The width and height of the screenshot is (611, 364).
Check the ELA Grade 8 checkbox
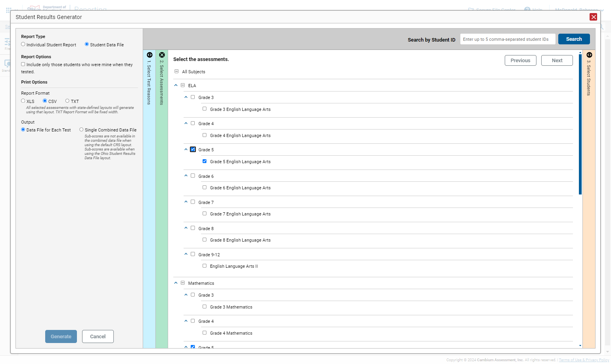193,228
